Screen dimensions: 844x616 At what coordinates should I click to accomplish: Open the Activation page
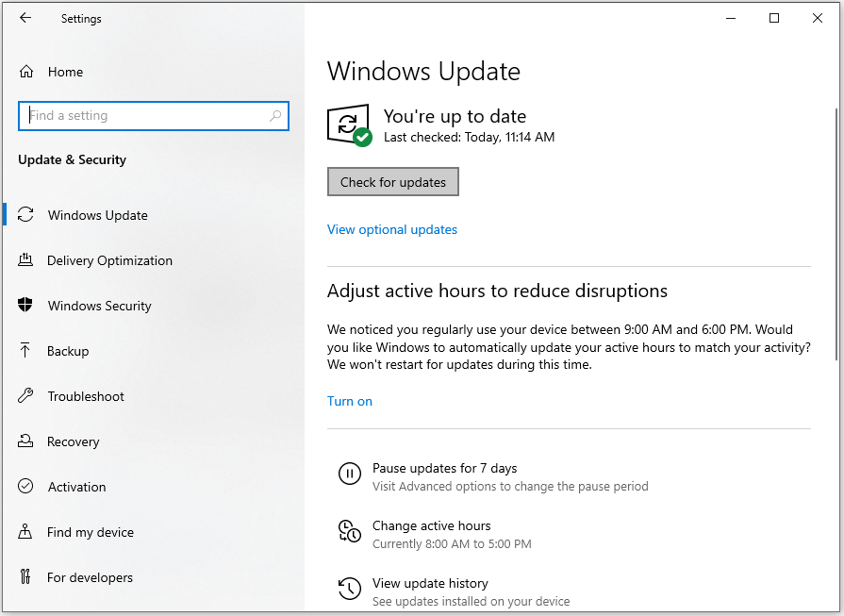coord(77,487)
